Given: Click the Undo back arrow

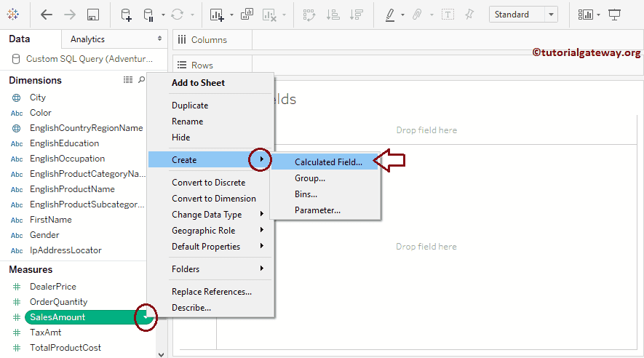Looking at the screenshot, I should point(47,15).
